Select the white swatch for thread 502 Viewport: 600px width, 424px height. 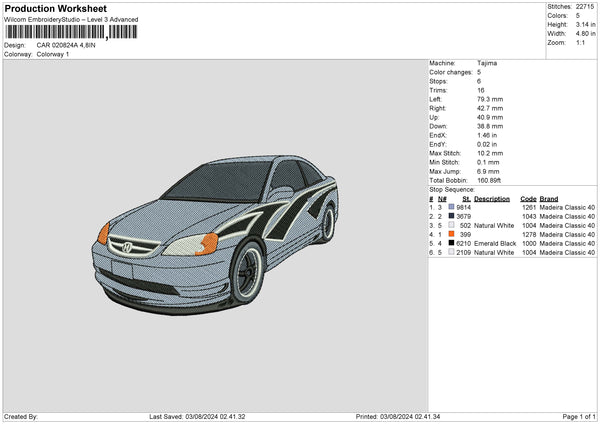[x=452, y=226]
